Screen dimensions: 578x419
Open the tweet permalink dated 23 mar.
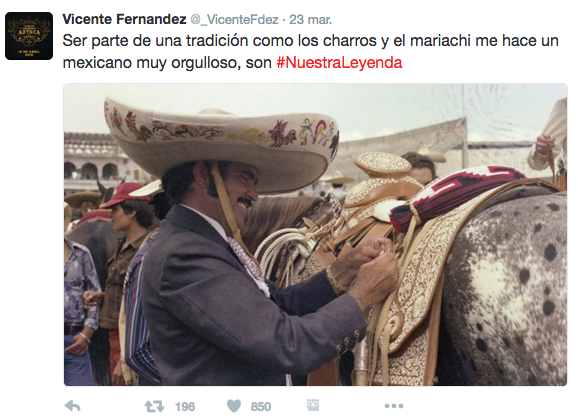coord(310,20)
